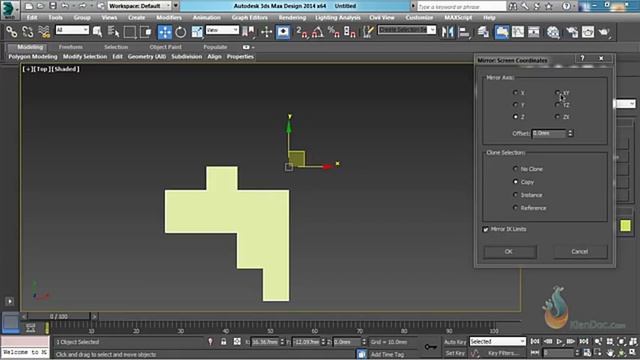The image size is (640, 360).
Task: Click the time slider showing 0 / 100
Action: [x=59, y=316]
